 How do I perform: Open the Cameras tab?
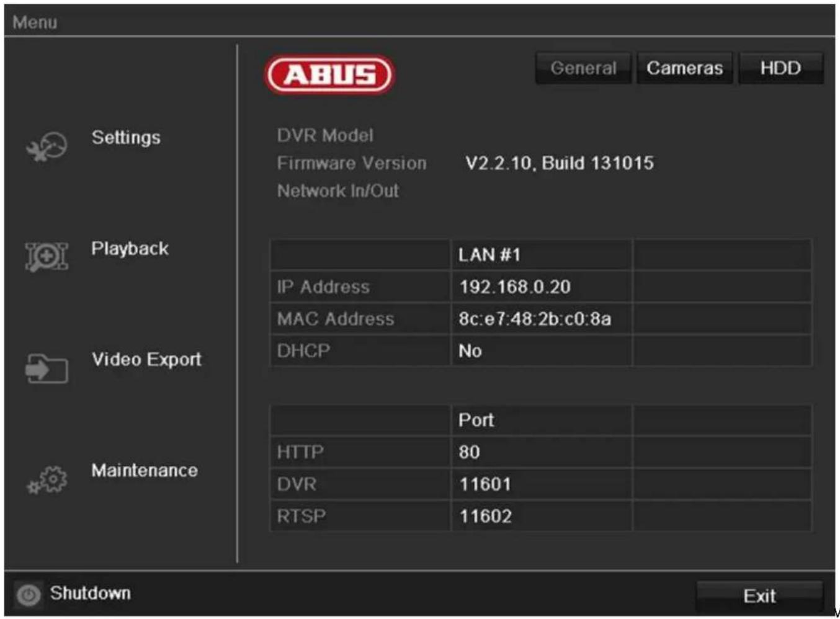pos(684,68)
